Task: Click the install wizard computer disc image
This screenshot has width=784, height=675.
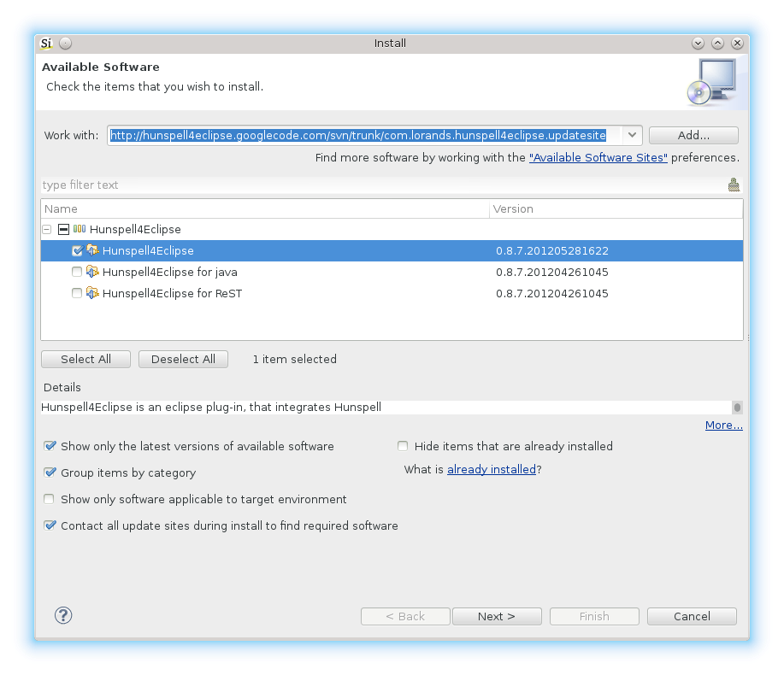Action: click(x=712, y=82)
